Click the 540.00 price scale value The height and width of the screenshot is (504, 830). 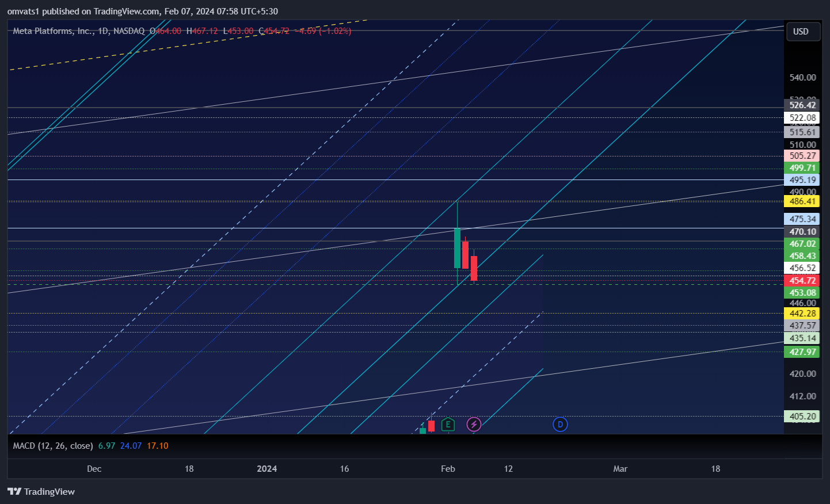(802, 78)
